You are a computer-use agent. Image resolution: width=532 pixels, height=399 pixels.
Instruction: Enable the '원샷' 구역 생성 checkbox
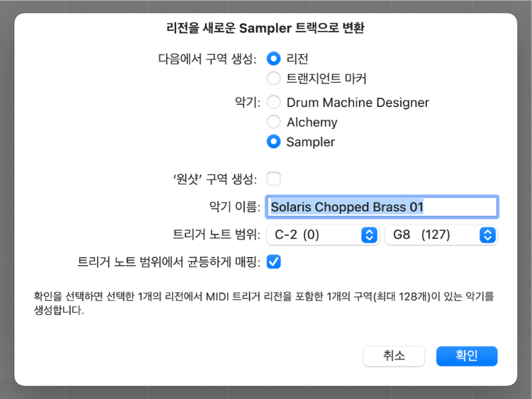coord(273,178)
